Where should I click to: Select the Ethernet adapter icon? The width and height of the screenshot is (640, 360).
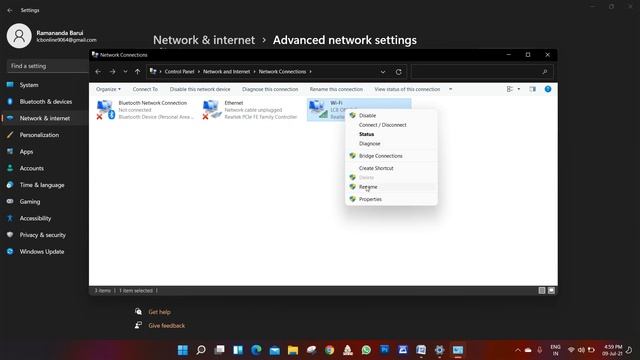click(212, 110)
